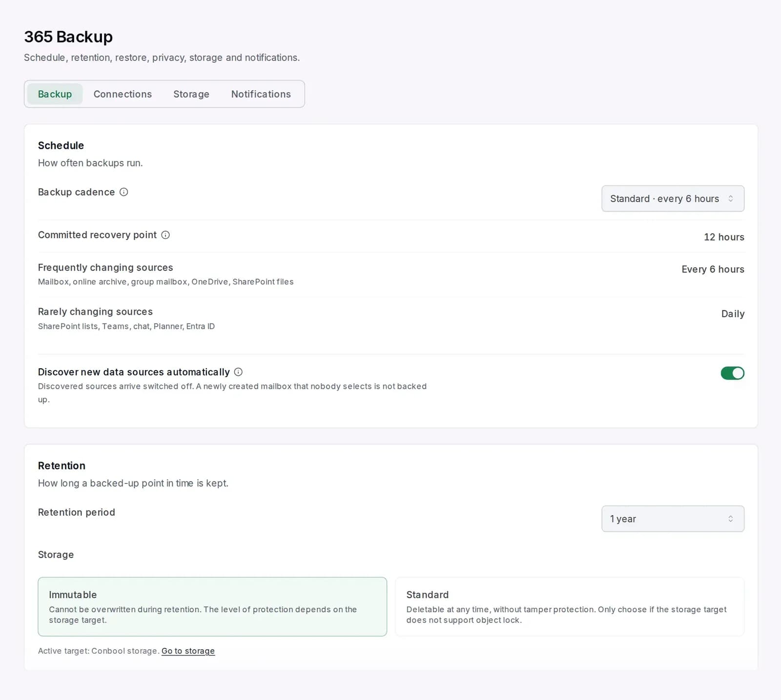Click the "Frequently changing sources" label
This screenshot has height=700, width=781.
[x=105, y=267]
